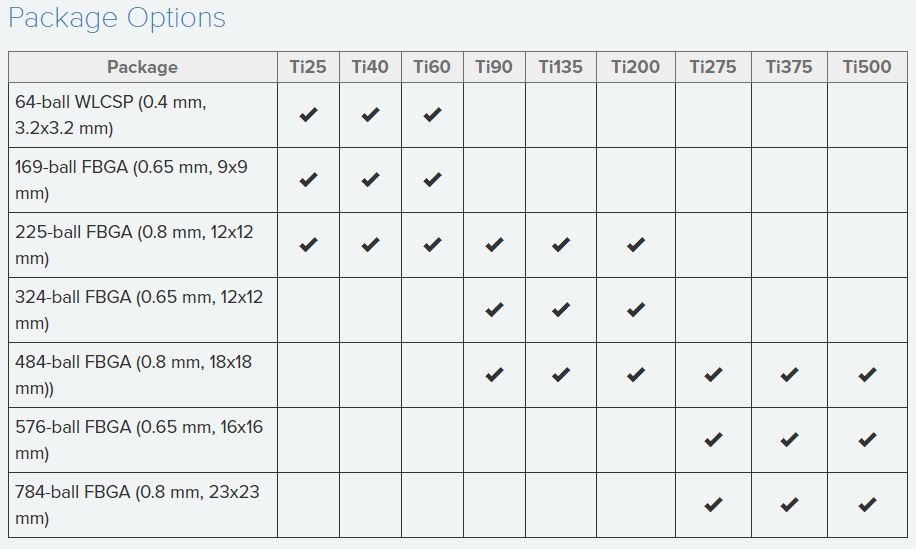Click the Ti500 checkmark for 484-ball FBGA
This screenshot has width=916, height=549.
[x=867, y=375]
